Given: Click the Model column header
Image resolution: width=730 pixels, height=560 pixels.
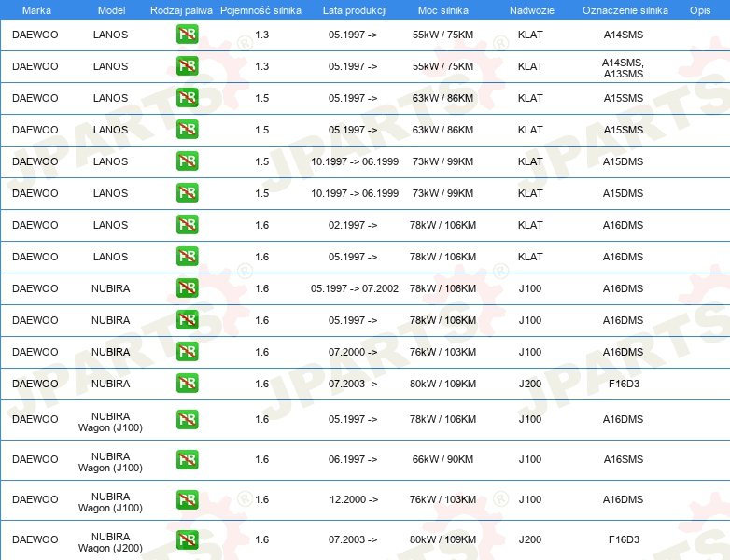Looking at the screenshot, I should point(111,10).
